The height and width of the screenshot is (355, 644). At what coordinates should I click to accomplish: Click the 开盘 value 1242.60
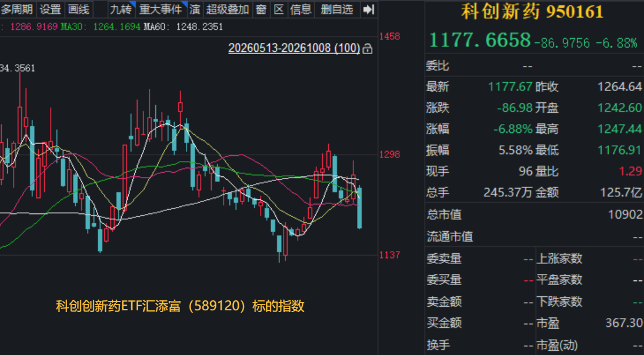[619, 108]
